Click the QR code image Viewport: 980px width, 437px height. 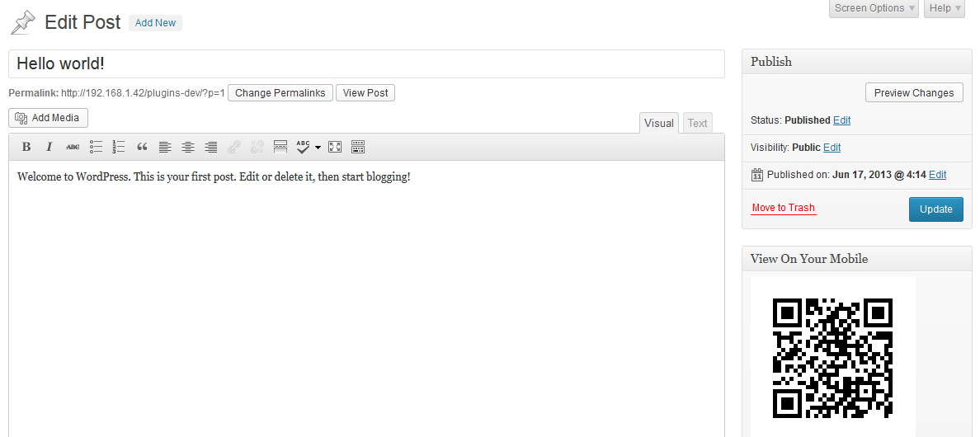[832, 358]
